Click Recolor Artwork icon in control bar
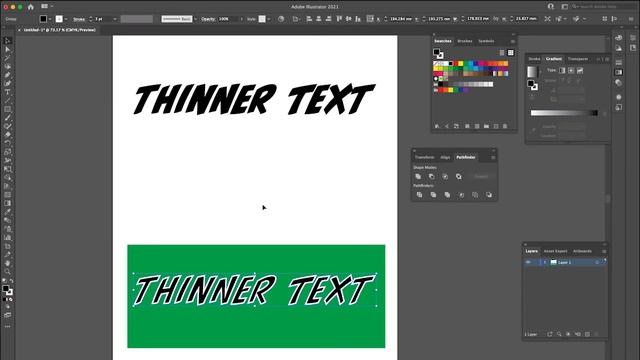The width and height of the screenshot is (640, 360). pos(281,19)
